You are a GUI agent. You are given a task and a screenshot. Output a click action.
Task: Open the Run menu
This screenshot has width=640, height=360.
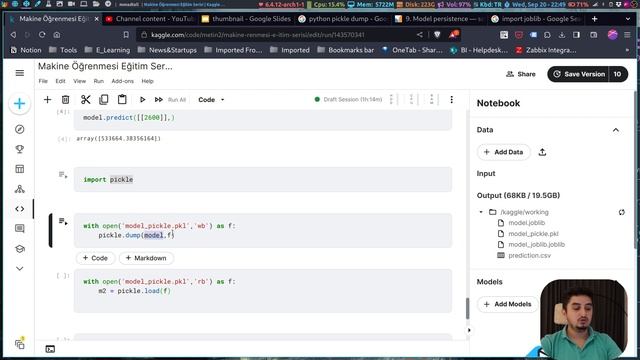(x=99, y=81)
